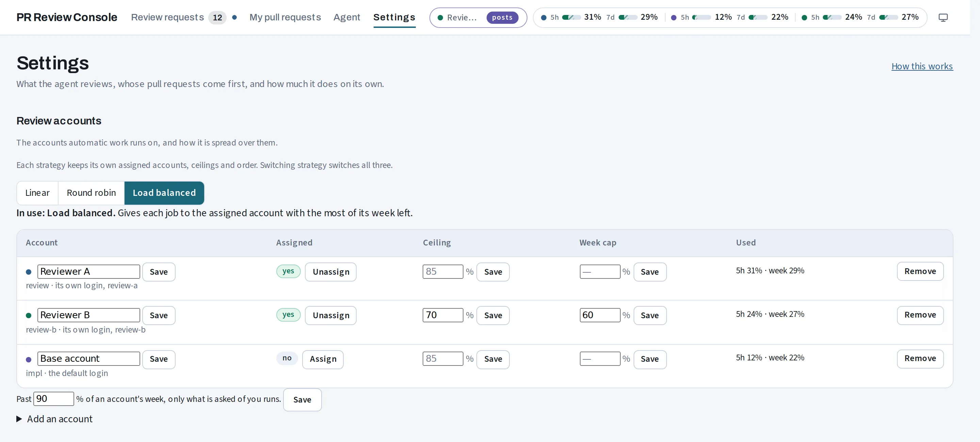Image resolution: width=980 pixels, height=442 pixels.
Task: Remove the Base account
Action: [920, 358]
